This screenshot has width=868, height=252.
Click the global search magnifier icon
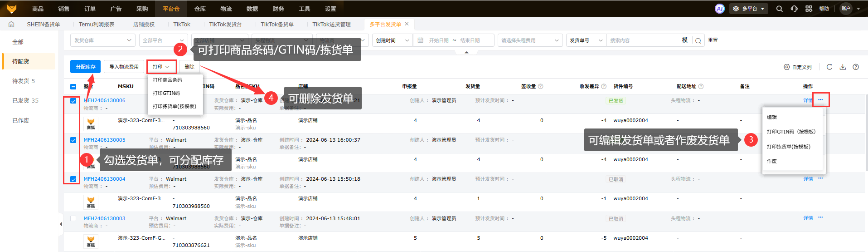(x=779, y=9)
